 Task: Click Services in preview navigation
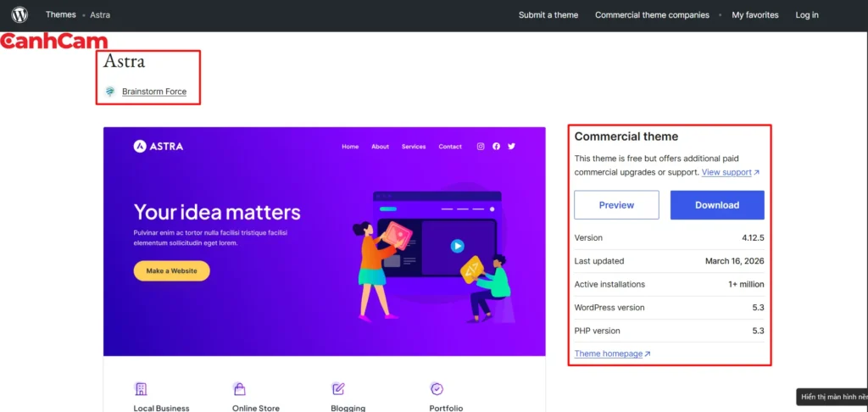click(414, 147)
